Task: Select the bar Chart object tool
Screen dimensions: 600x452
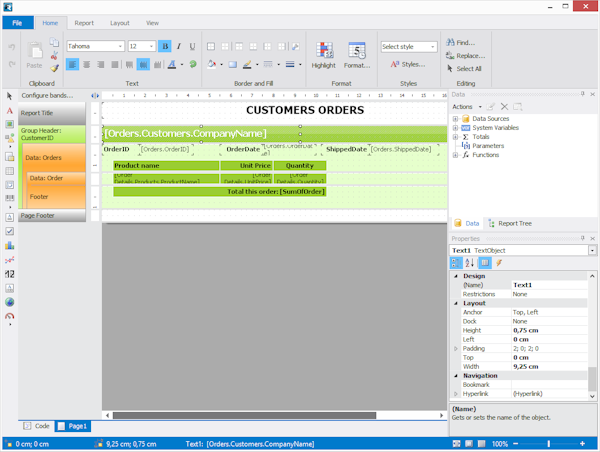Action: click(10, 245)
